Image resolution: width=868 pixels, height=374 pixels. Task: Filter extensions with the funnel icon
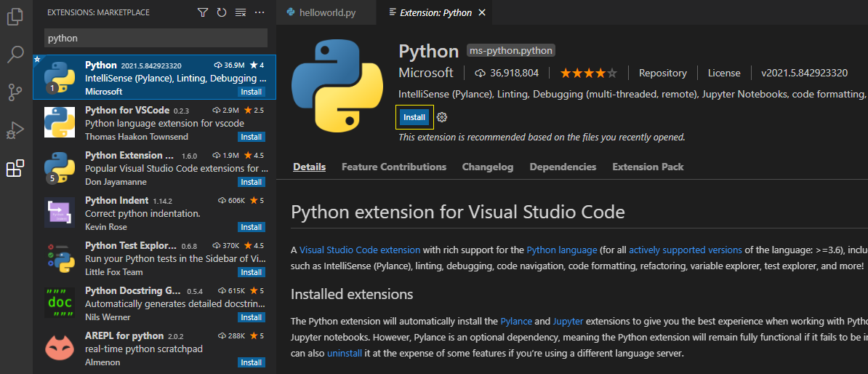[203, 12]
